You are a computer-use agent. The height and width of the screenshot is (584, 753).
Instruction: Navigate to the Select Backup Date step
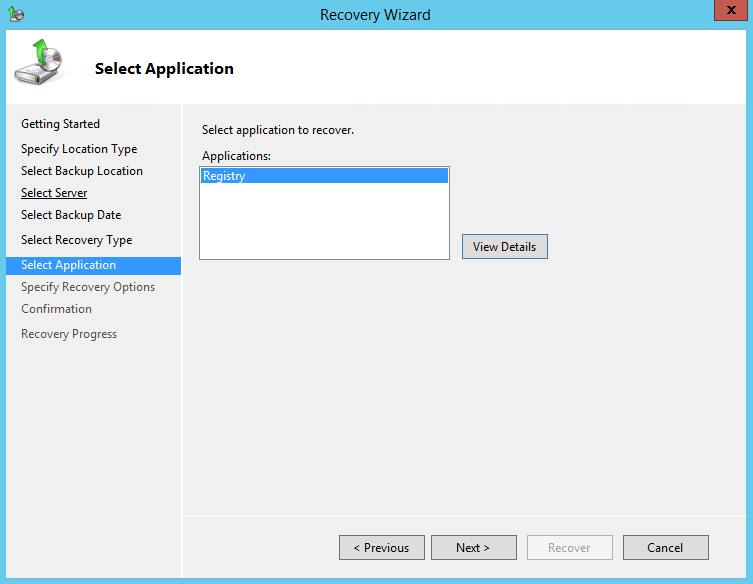(71, 215)
